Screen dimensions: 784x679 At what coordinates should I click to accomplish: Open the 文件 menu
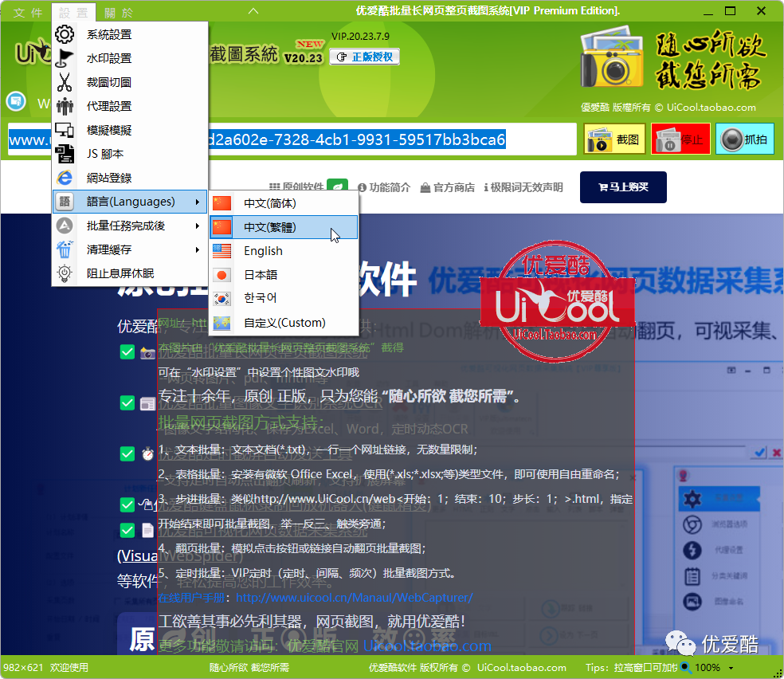[28, 13]
